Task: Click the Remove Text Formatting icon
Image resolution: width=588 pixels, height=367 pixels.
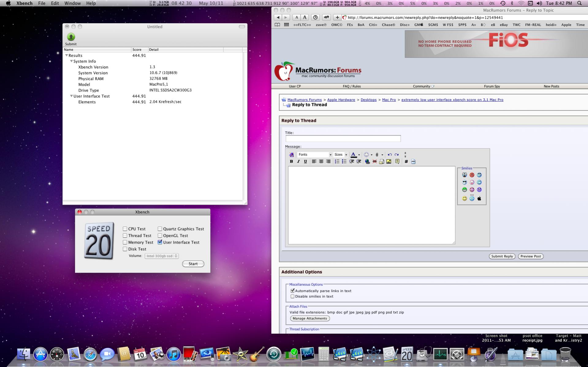Action: [291, 155]
